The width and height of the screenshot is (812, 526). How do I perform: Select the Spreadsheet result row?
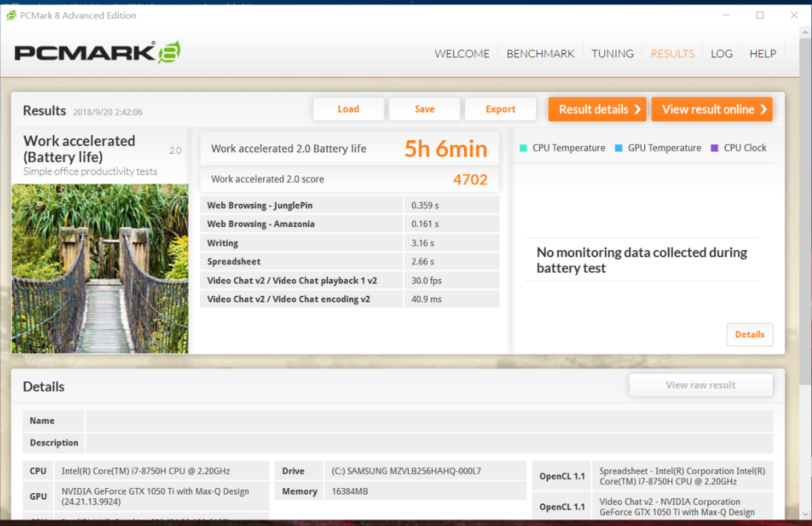click(x=350, y=261)
